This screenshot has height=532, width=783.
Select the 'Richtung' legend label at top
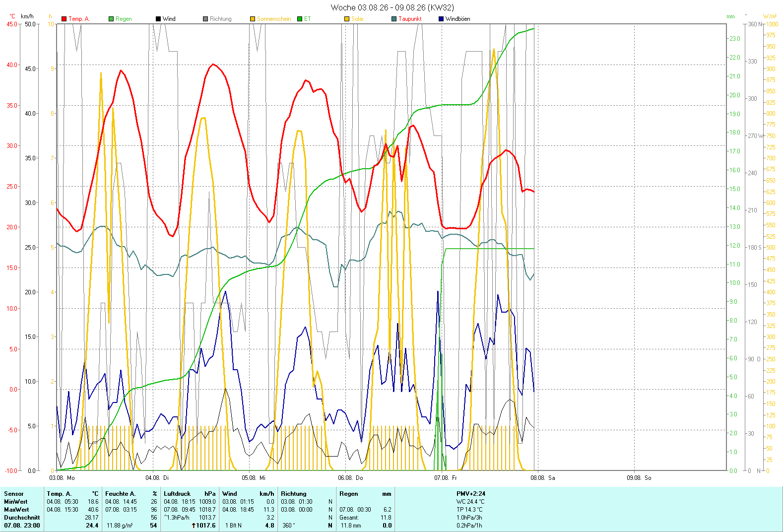[221, 19]
